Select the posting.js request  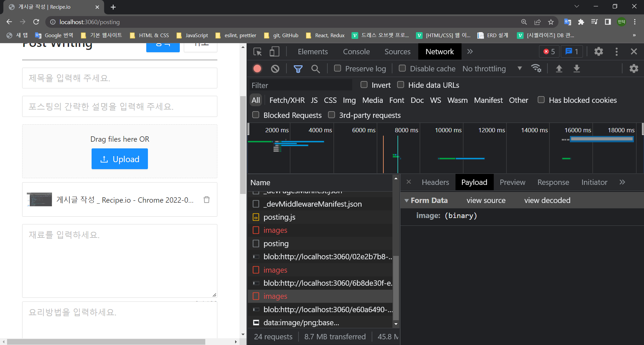(320, 217)
